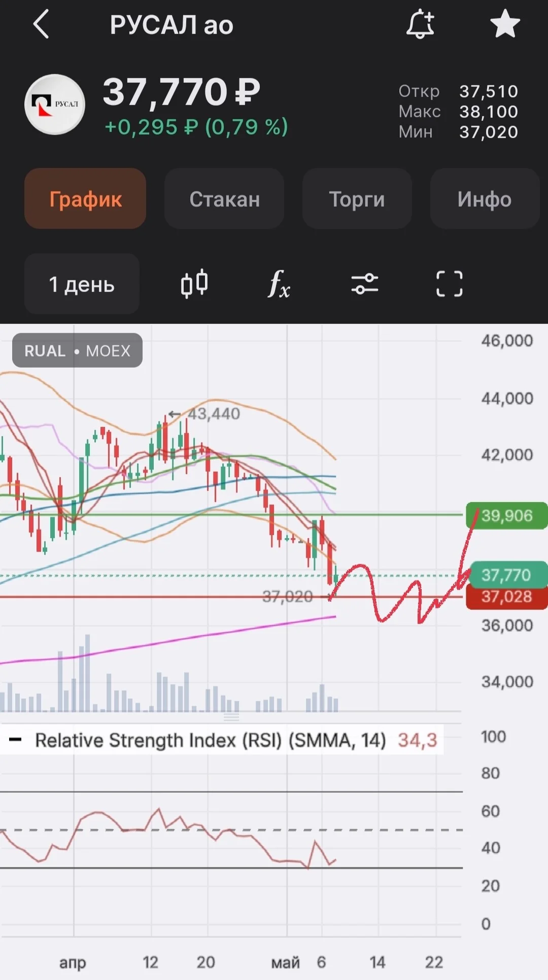Image resolution: width=548 pixels, height=980 pixels.
Task: Tap the RSI value 34,3
Action: point(417,740)
